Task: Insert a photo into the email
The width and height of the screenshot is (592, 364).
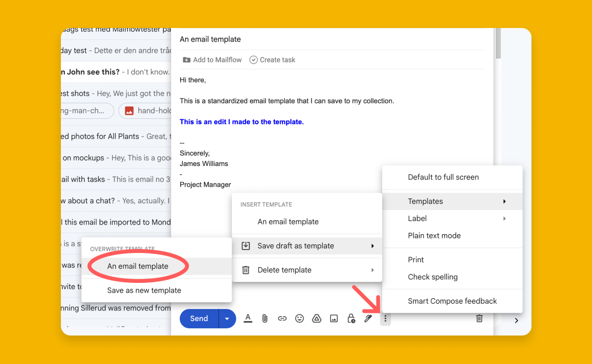Action: 334,318
